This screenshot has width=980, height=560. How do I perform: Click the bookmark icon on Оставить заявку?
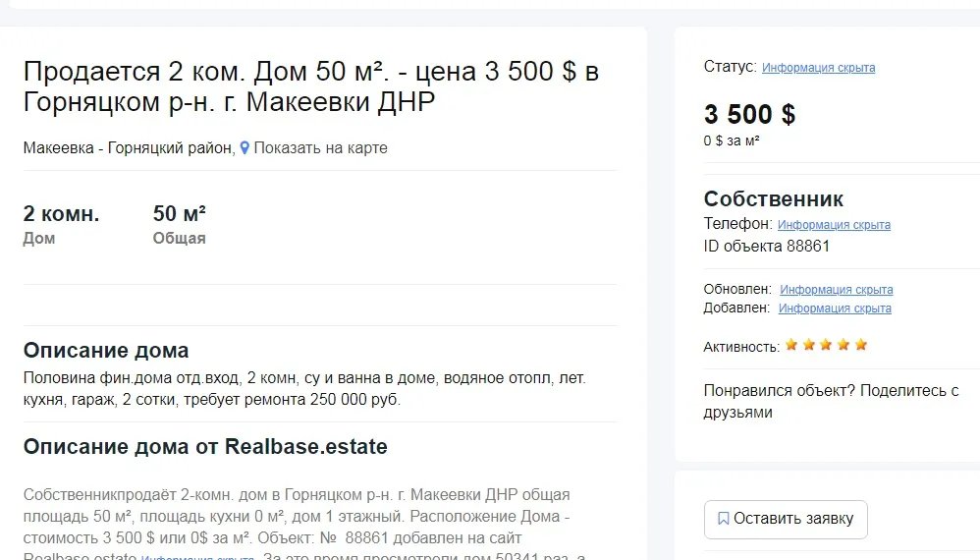click(723, 519)
